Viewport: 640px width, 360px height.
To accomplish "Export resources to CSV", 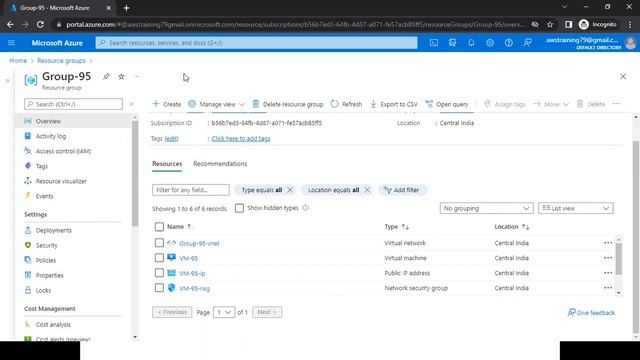I will click(394, 104).
